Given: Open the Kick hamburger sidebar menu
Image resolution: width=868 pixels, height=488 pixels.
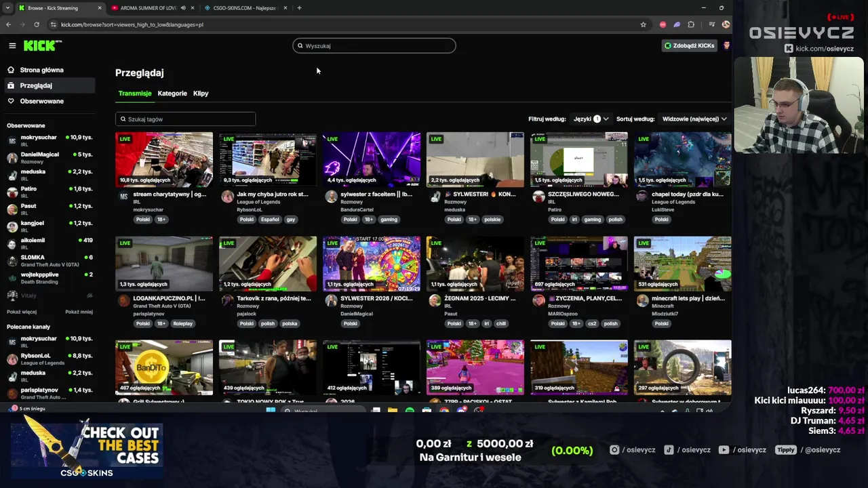Looking at the screenshot, I should [12, 45].
